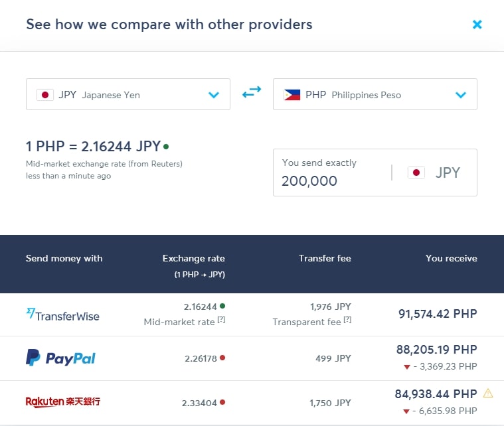Open the Transparent fee help tooltip

point(347,320)
